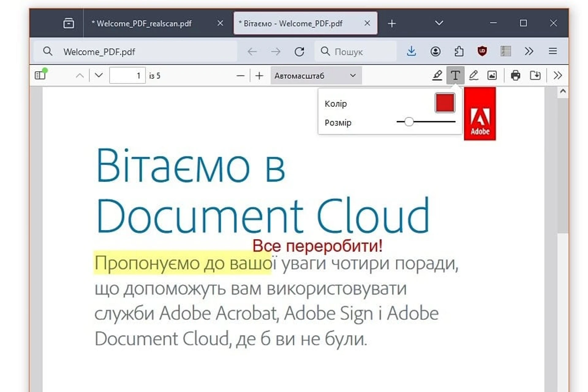Save the PDF document
The image size is (588, 392).
[x=535, y=75]
